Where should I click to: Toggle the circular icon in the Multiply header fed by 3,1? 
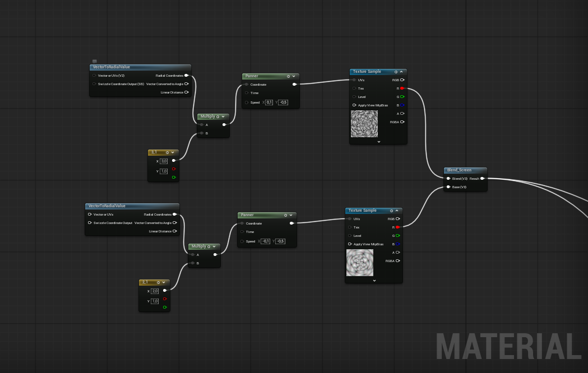218,116
